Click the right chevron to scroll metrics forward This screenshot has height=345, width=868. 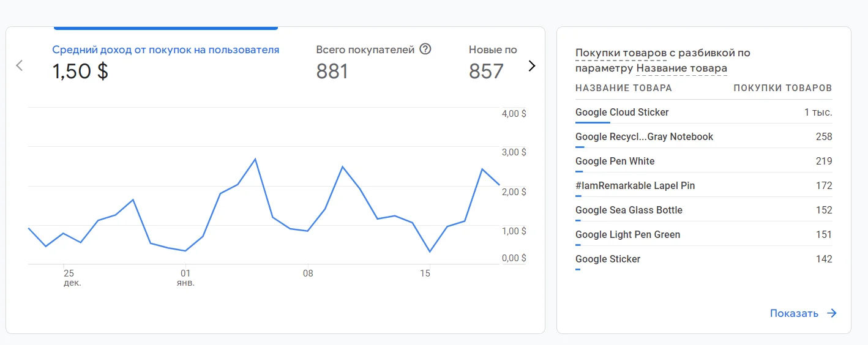click(531, 65)
